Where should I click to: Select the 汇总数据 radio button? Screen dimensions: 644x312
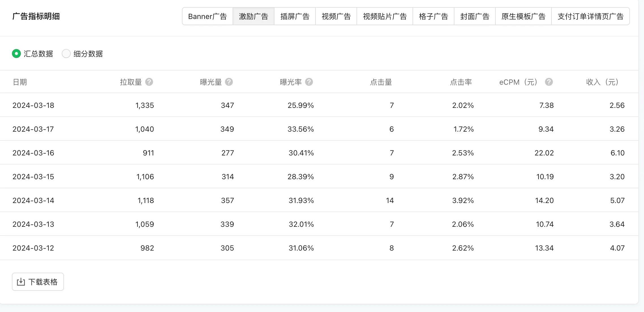[x=16, y=54]
